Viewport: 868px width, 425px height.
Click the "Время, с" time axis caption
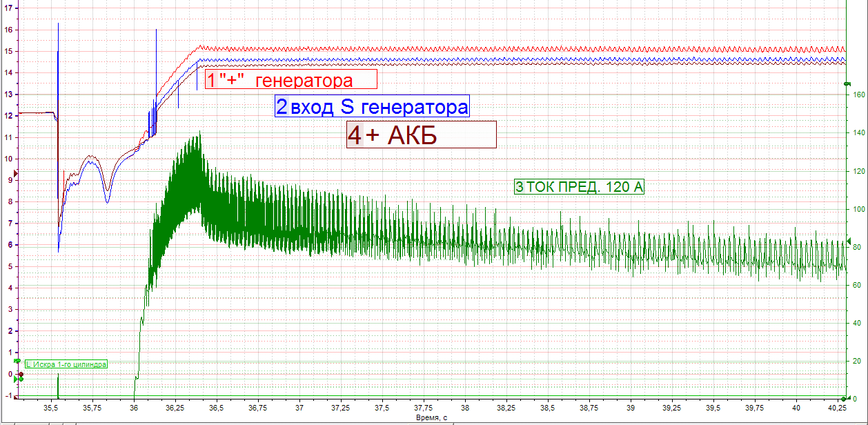coord(431,418)
